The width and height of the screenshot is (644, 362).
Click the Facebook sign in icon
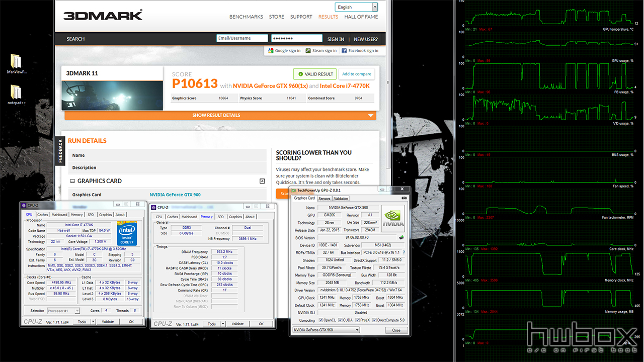(x=344, y=51)
